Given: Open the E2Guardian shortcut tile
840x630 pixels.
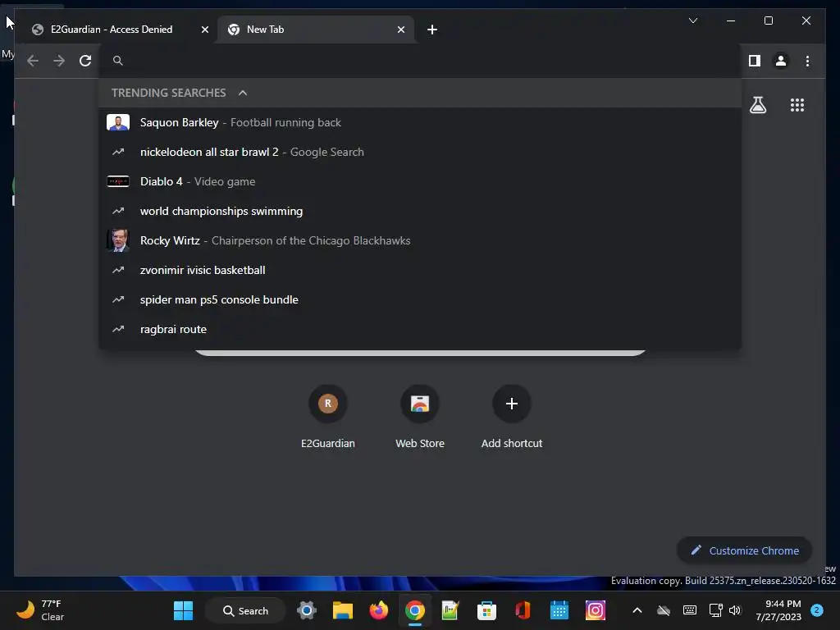Looking at the screenshot, I should (328, 416).
